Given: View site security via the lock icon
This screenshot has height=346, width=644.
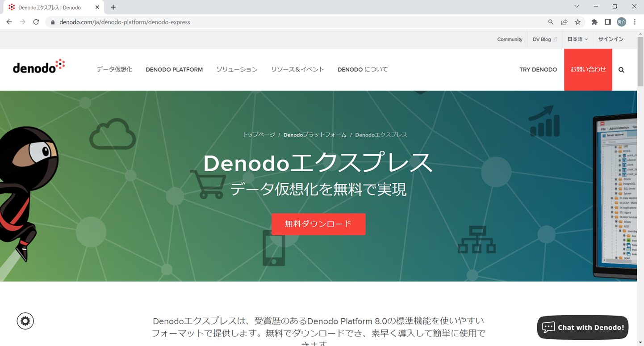Looking at the screenshot, I should click(52, 21).
